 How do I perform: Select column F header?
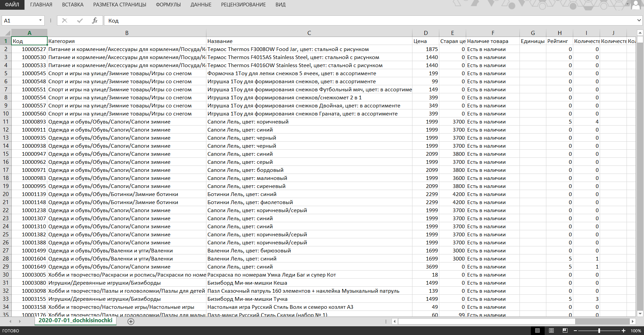coord(493,33)
